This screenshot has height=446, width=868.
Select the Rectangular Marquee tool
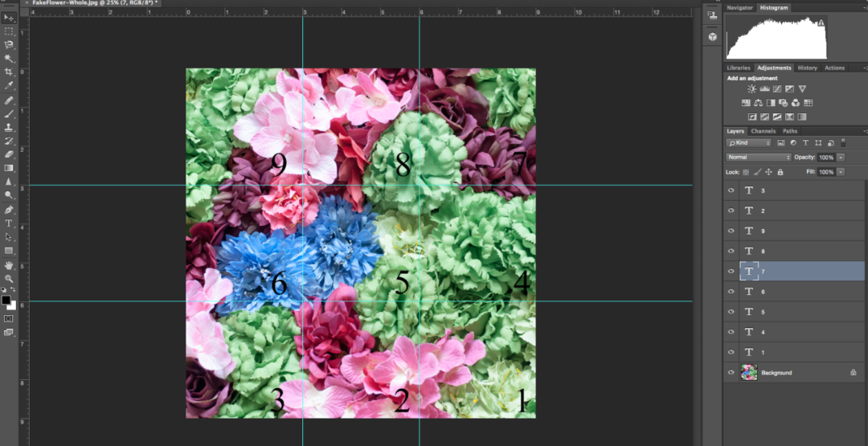click(x=9, y=31)
